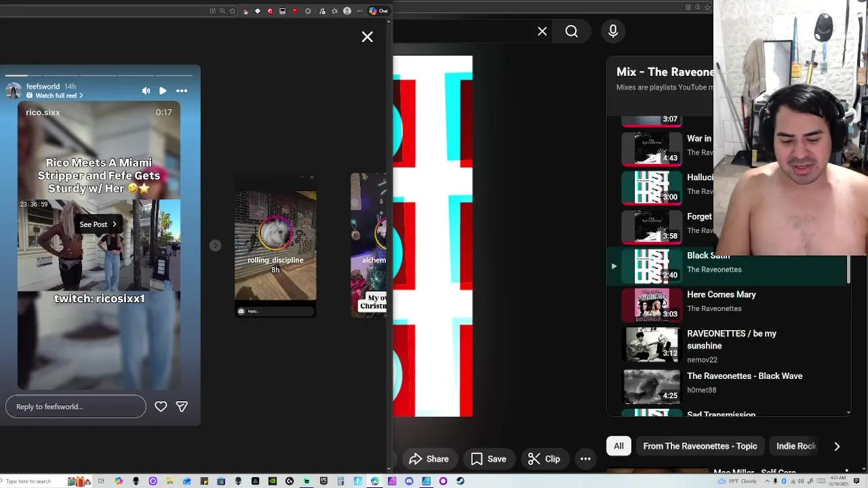Select the 'Indie Rock' filter chip
The height and width of the screenshot is (488, 868).
[x=795, y=446]
